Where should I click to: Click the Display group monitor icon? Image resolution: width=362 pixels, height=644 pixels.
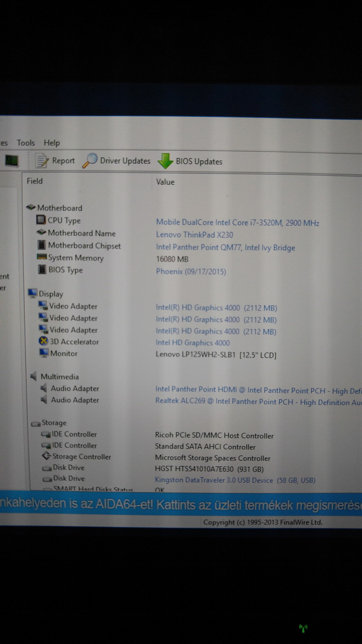pyautogui.click(x=33, y=293)
